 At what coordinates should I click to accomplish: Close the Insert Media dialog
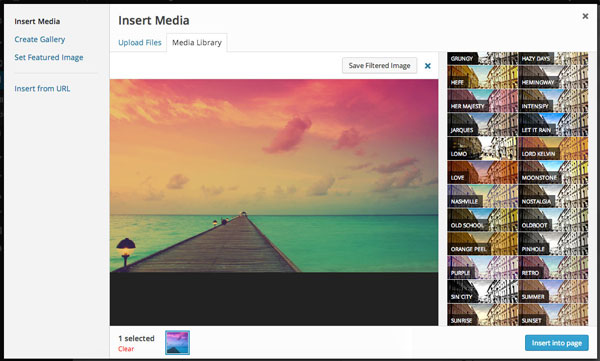(x=585, y=16)
